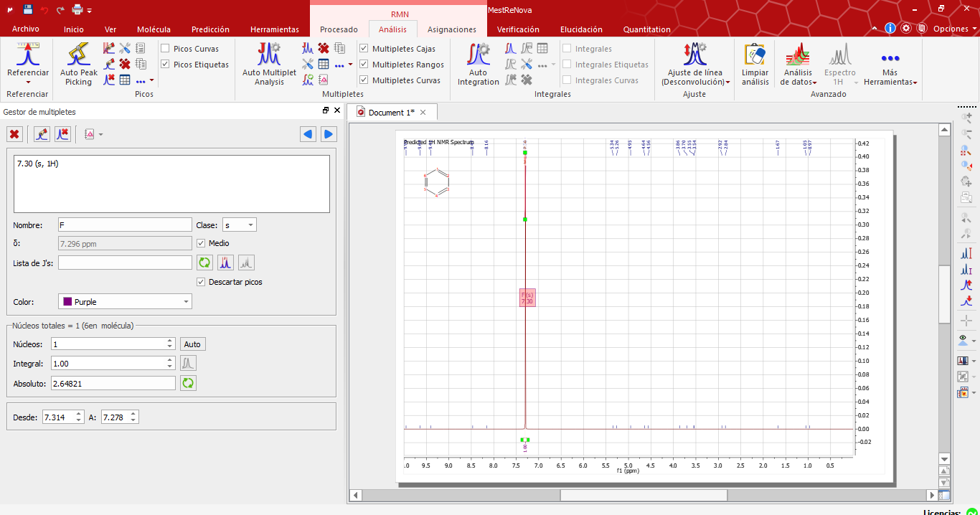Image resolution: width=980 pixels, height=515 pixels.
Task: Click the Auto button next to Núcleos
Action: point(192,344)
